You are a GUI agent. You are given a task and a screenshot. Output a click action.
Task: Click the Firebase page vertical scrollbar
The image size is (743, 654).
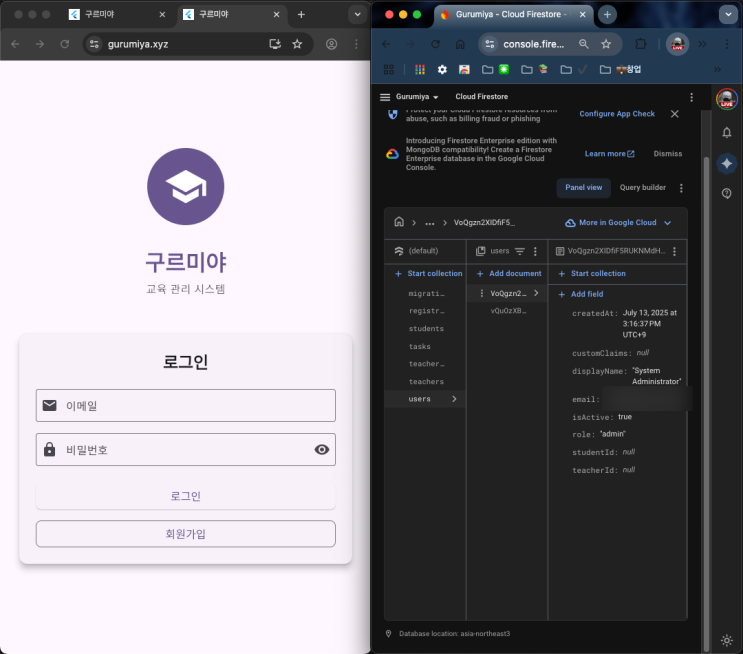pos(706,403)
